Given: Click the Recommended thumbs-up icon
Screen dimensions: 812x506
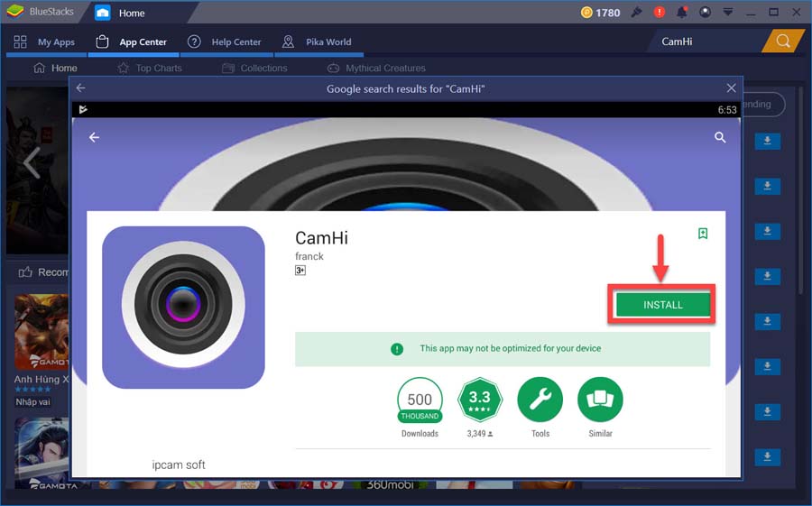Looking at the screenshot, I should pos(25,271).
